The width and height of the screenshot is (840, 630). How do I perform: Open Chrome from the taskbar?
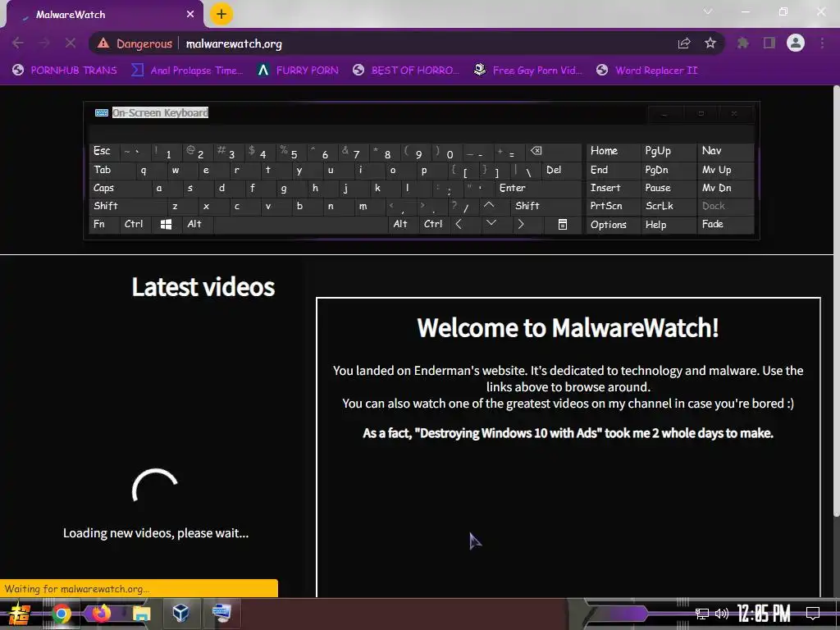tap(61, 614)
